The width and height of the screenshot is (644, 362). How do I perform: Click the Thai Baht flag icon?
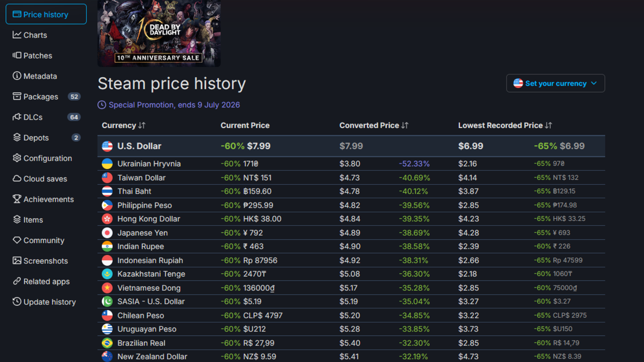pos(107,191)
